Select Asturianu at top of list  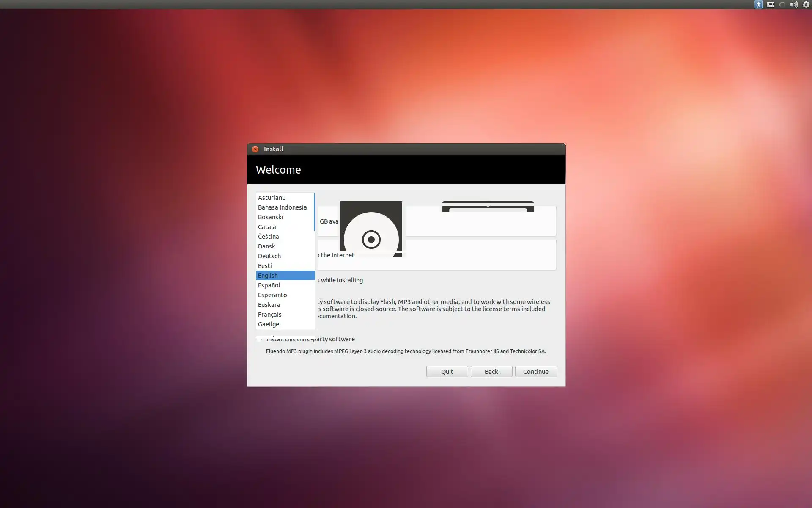272,198
